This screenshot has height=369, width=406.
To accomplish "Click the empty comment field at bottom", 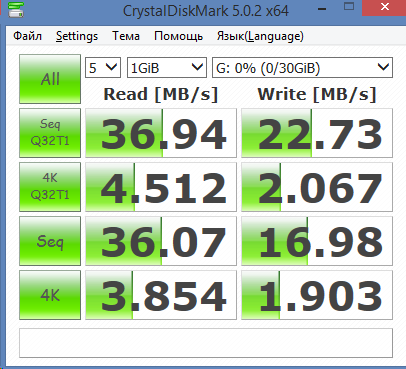I will [x=206, y=343].
